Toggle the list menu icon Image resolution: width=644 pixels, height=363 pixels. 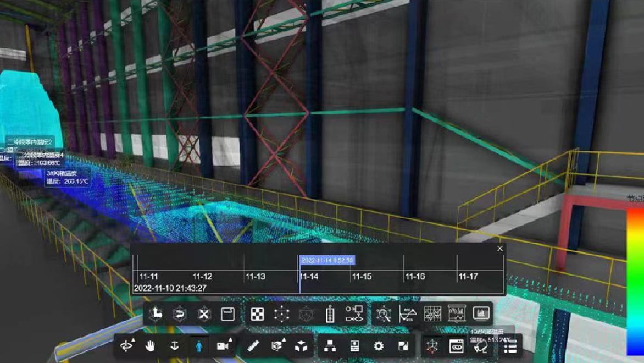coord(510,347)
